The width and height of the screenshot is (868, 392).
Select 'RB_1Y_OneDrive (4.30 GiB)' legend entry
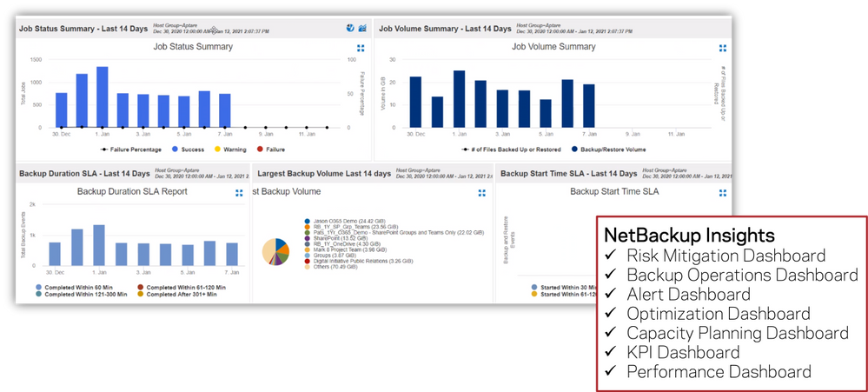(341, 244)
